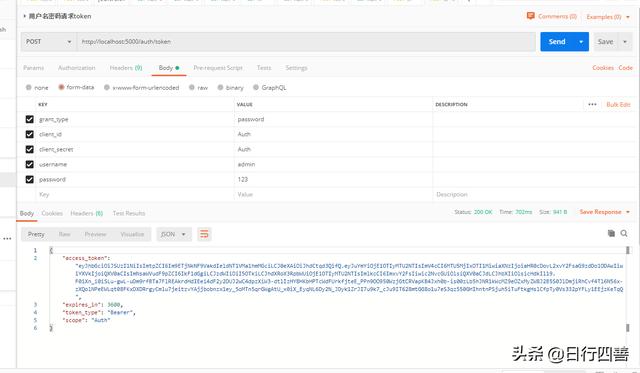Click the response body vertical scrollbar
640x373 pixels.
tap(628, 289)
